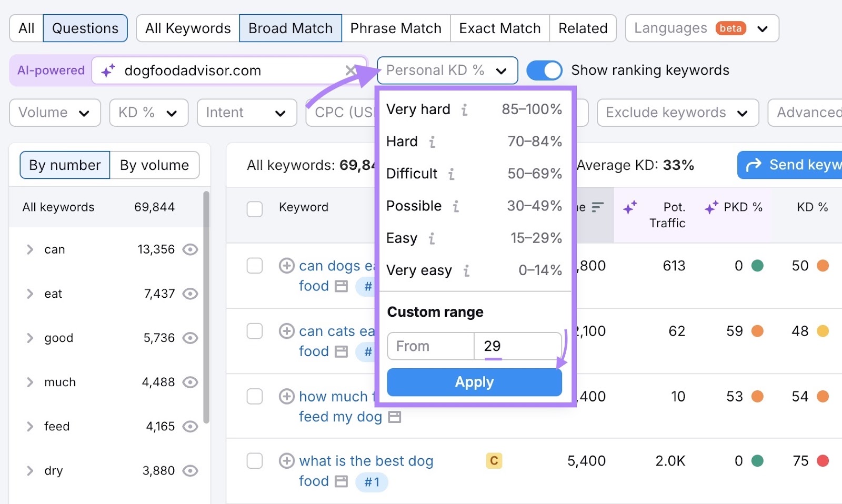This screenshot has height=504, width=842.
Task: Toggle eye icon for 'feed' group
Action: pyautogui.click(x=190, y=426)
